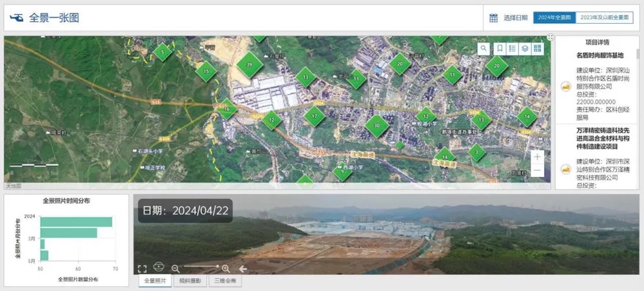Start panorama auto-rotate playback

pyautogui.click(x=159, y=267)
